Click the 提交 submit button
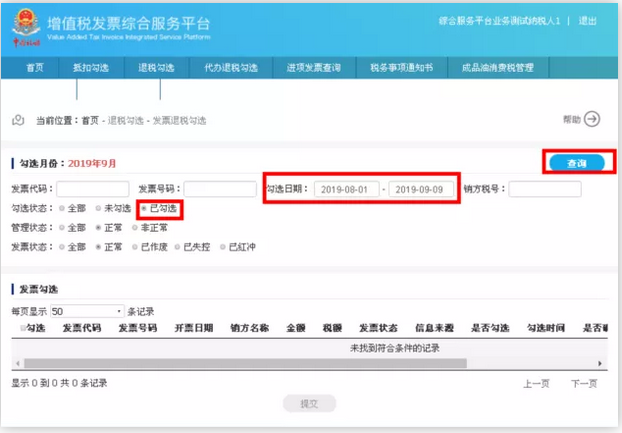Image resolution: width=622 pixels, height=433 pixels. tap(309, 403)
